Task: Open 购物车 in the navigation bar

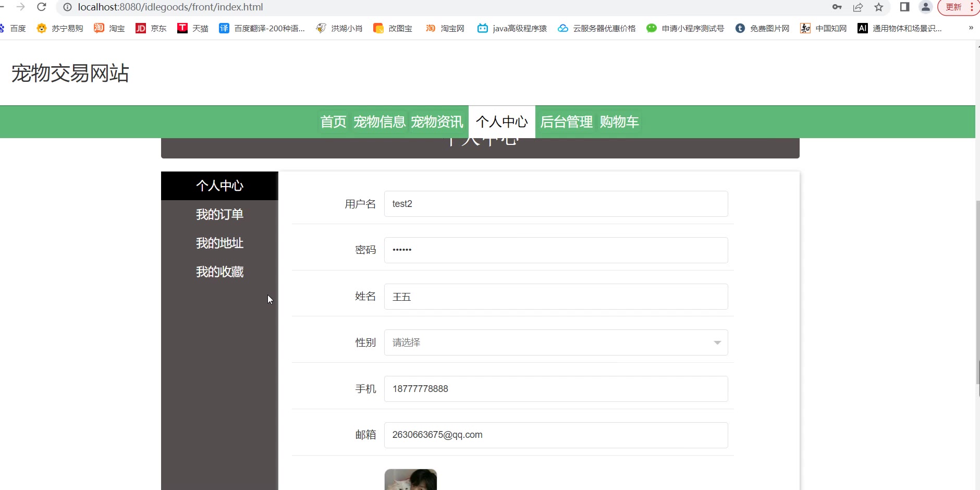Action: pos(619,122)
